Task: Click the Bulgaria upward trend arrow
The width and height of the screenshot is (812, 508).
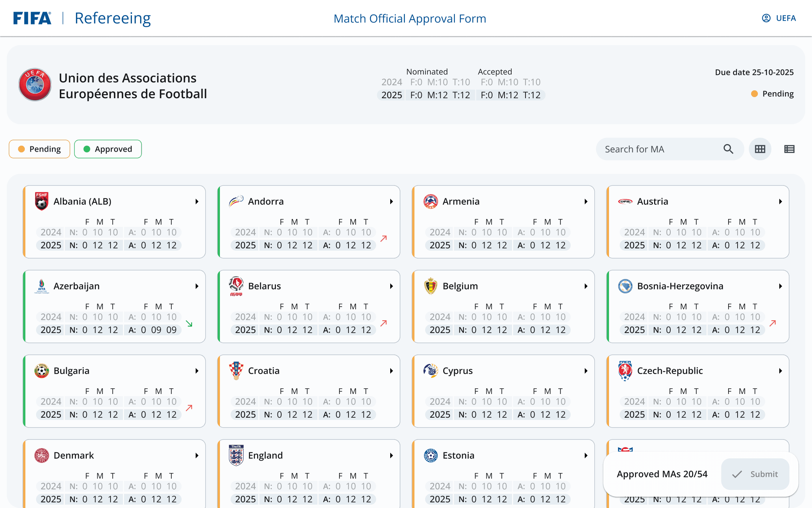Action: click(x=189, y=408)
